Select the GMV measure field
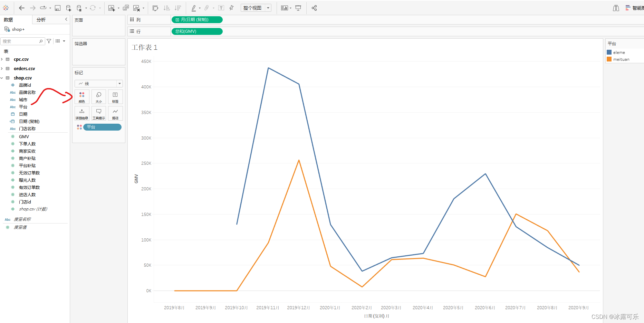644x323 pixels. point(24,137)
